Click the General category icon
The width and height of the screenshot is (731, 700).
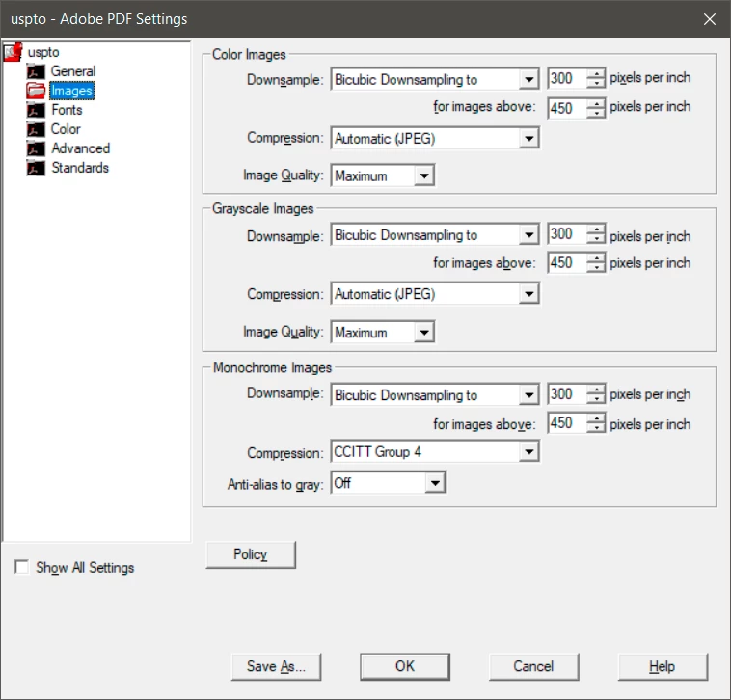coord(36,71)
